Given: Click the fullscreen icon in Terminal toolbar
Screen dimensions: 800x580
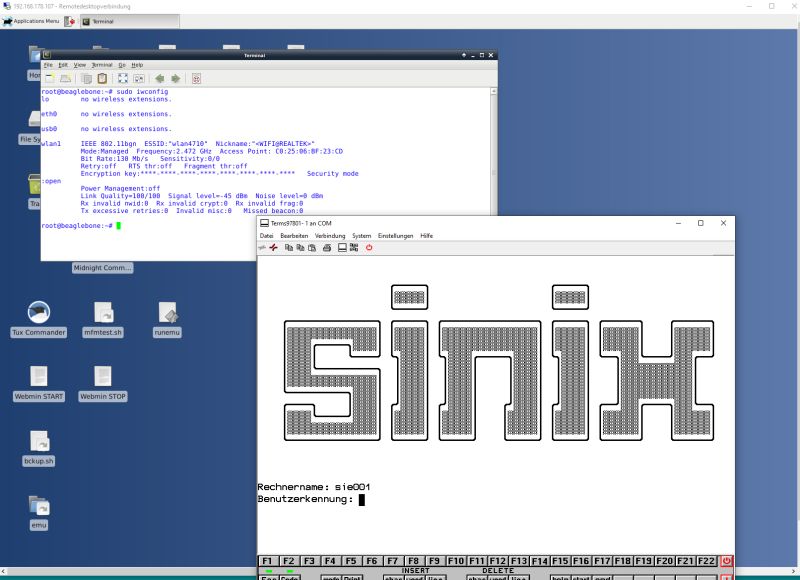Looking at the screenshot, I should (123, 78).
